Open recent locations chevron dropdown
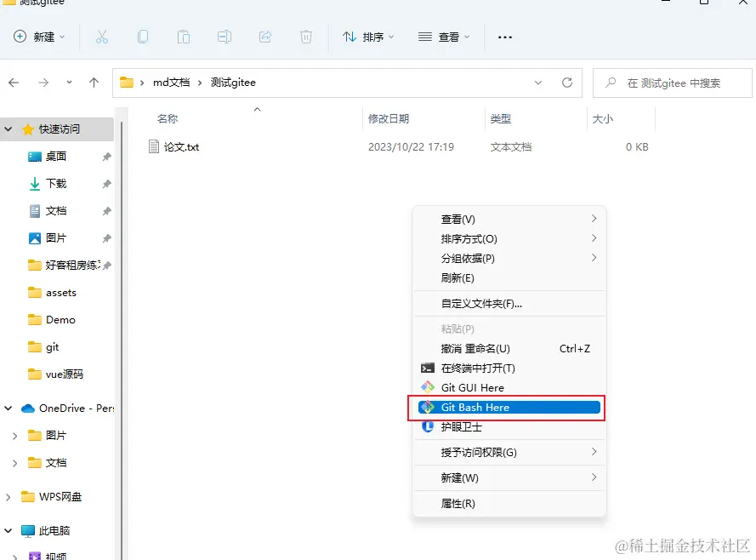The image size is (756, 560). tap(69, 83)
